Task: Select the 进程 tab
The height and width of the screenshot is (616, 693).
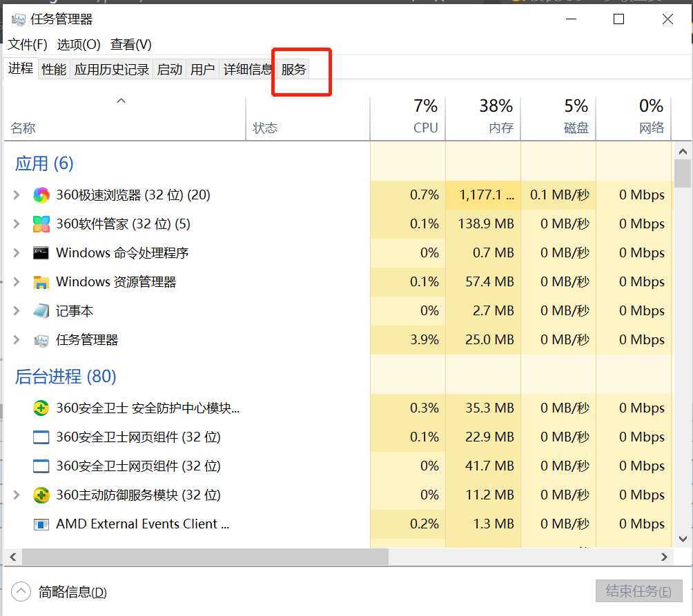Action: [x=21, y=68]
